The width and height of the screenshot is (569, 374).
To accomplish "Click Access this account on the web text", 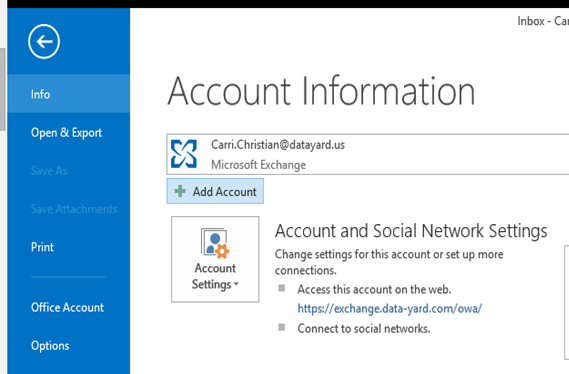I will coord(374,289).
